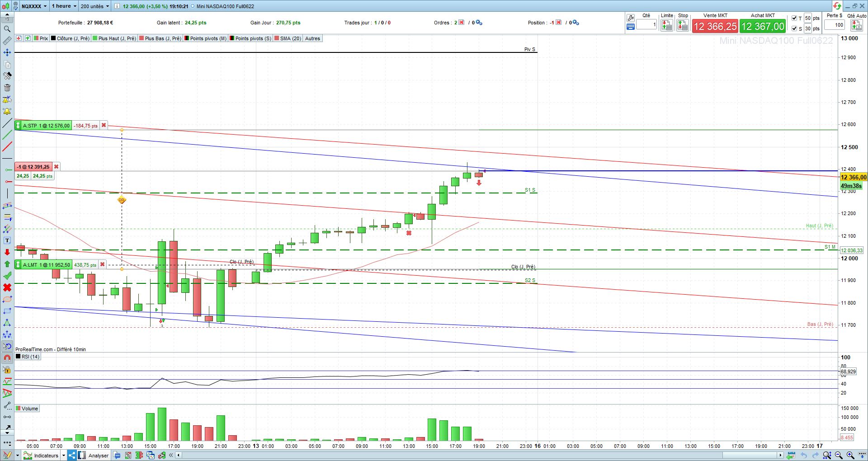Select the text annotation T tool
Screen dimensions: 868x461
pyautogui.click(x=7, y=240)
